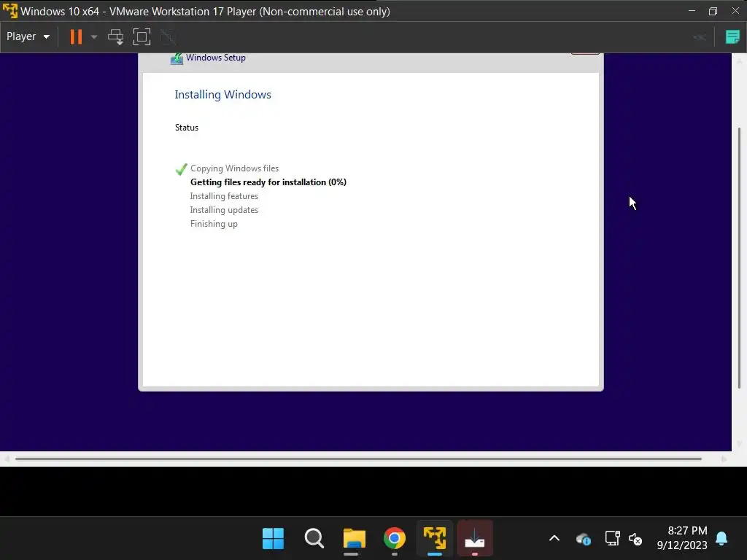Click the green checkmark for Copying files
747x560 pixels.
[x=181, y=169]
